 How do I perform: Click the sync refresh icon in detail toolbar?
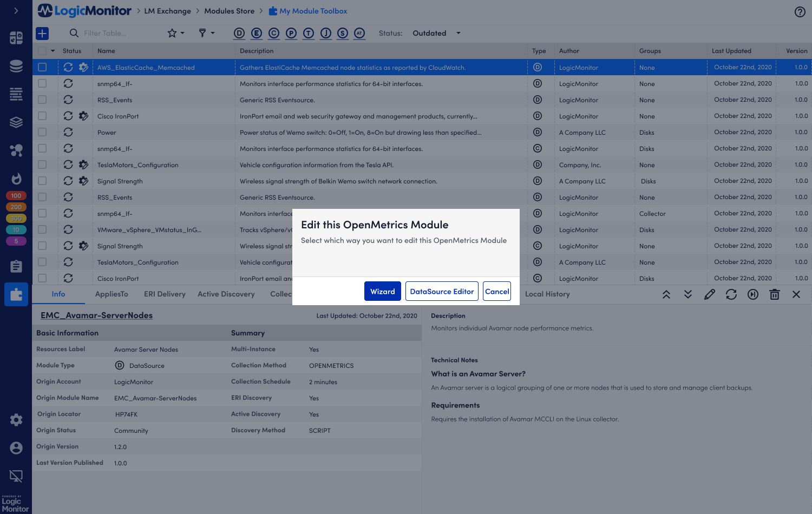731,294
